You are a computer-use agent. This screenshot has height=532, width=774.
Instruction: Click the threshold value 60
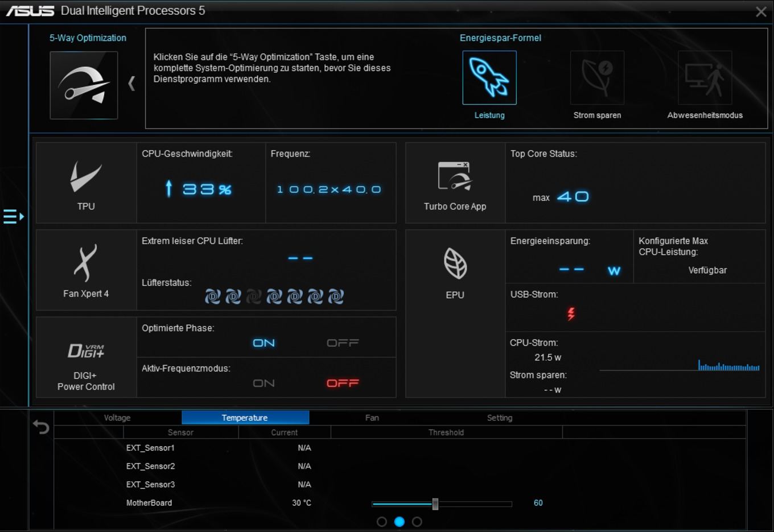(538, 503)
